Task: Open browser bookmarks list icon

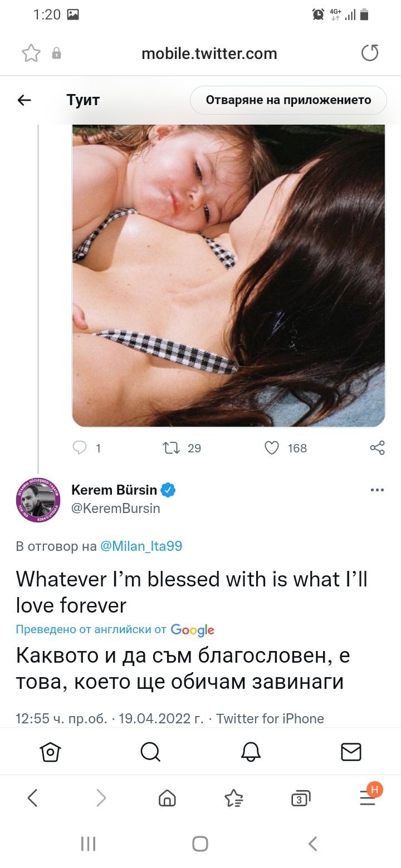Action: 234,799
